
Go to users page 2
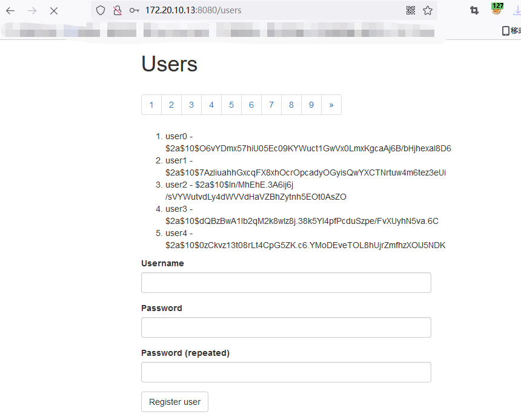point(171,105)
